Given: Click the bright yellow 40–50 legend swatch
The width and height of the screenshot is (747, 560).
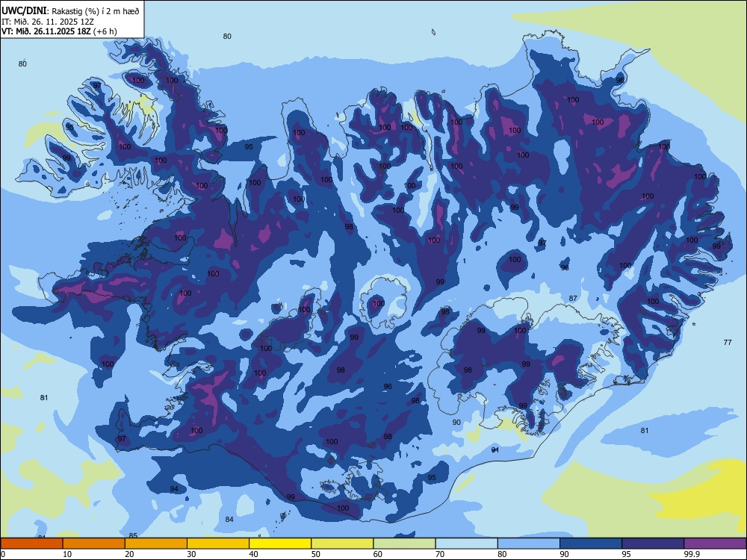Looking at the screenshot, I should (280, 544).
